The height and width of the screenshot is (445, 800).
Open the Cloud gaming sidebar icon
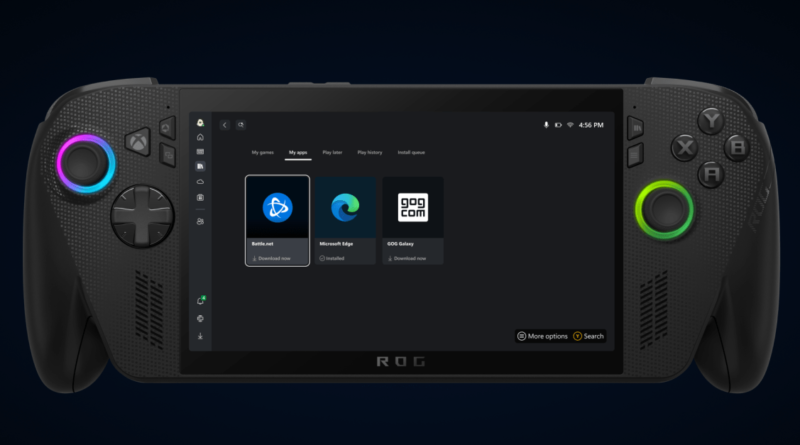[x=200, y=182]
